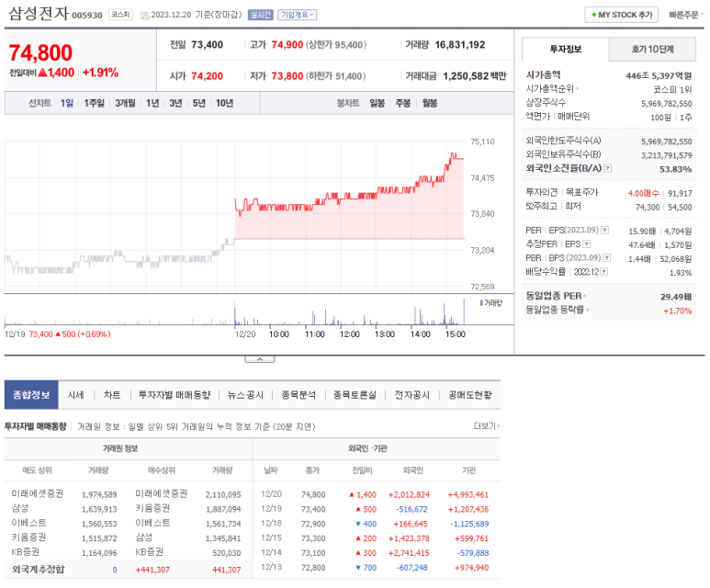Select the 5년 line chart period
This screenshot has height=588, width=710.
(x=198, y=103)
